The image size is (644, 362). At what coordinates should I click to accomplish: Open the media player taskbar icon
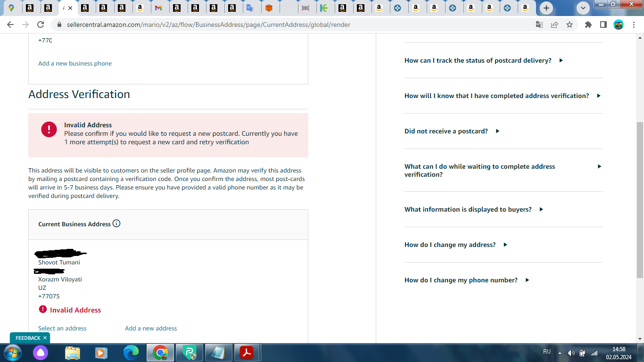click(x=101, y=353)
